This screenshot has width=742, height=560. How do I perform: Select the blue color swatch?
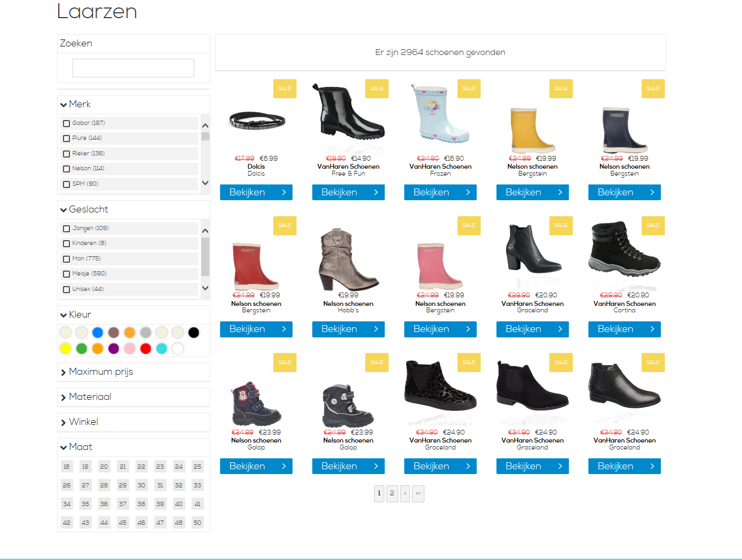[98, 333]
